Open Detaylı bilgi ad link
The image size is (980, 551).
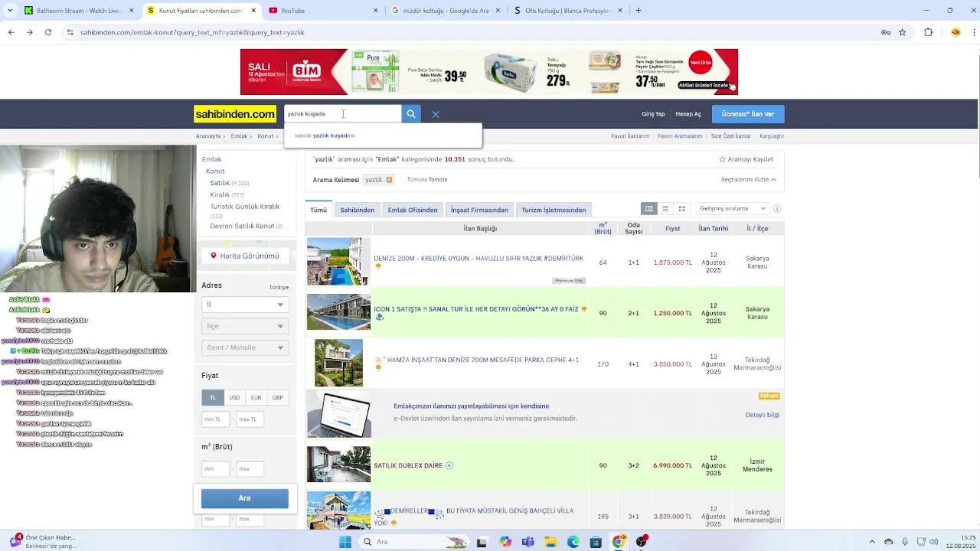pos(763,415)
